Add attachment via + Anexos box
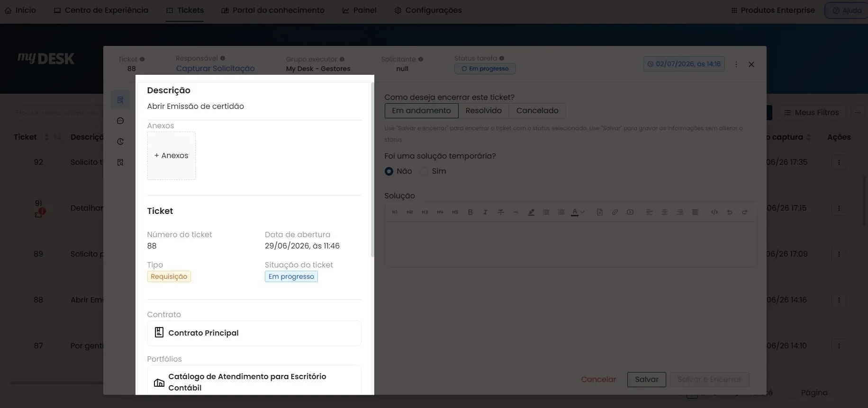Viewport: 868px width, 408px height. [172, 156]
